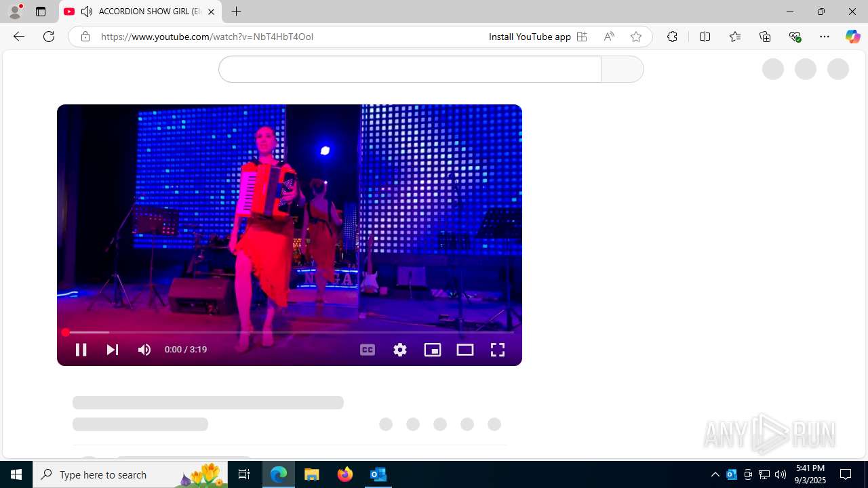868x488 pixels.
Task: Activate Read aloud in address bar
Action: coord(609,37)
